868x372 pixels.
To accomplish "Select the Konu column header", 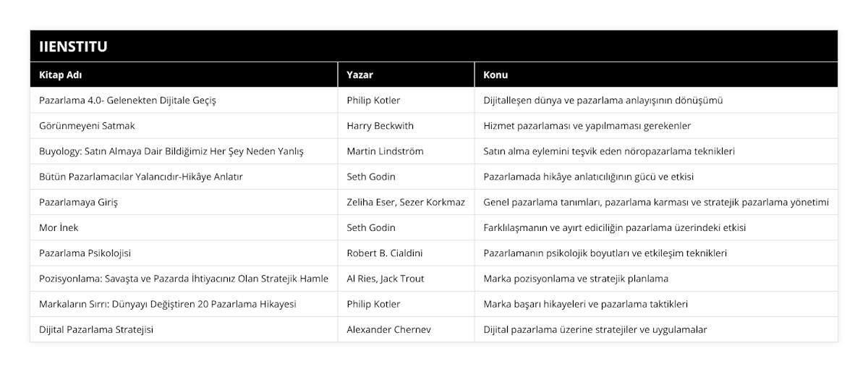I will [x=495, y=75].
